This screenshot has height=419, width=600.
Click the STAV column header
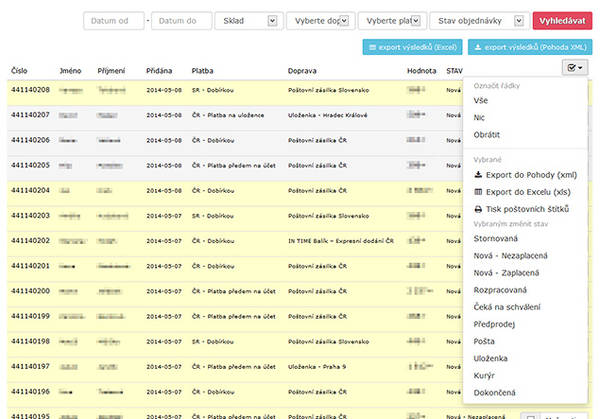tap(454, 71)
